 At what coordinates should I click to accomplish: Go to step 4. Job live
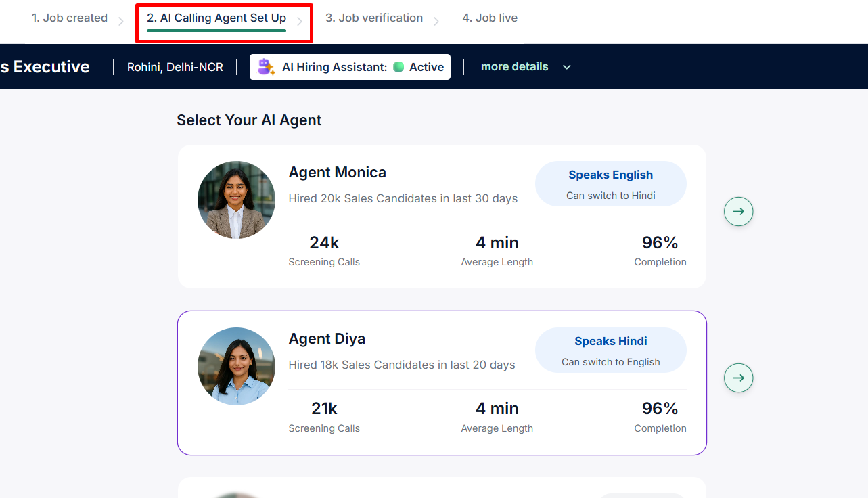pyautogui.click(x=490, y=18)
